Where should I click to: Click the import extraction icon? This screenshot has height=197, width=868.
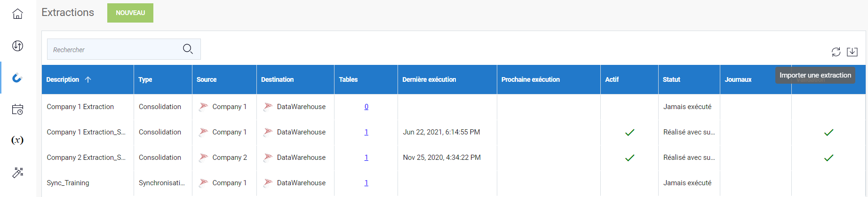[852, 52]
